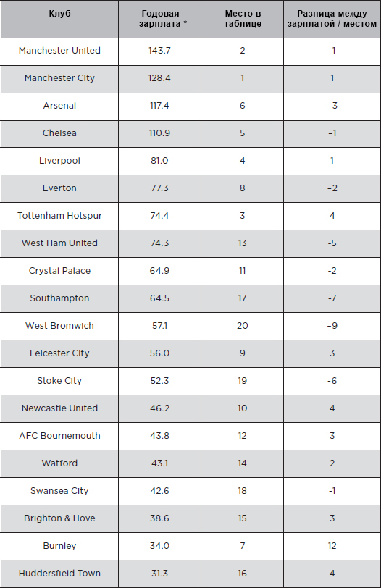Select the Leicester City club cell

59,353
